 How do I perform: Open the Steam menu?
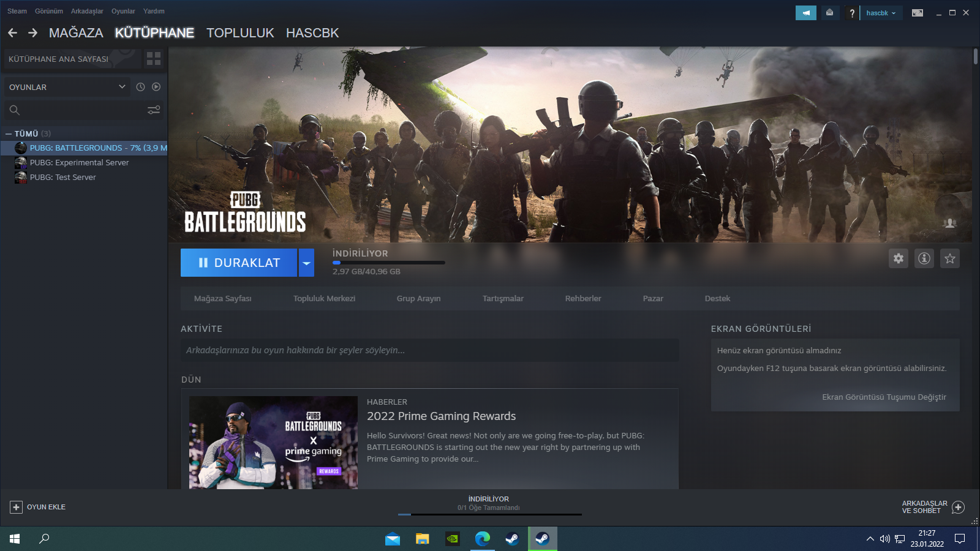click(17, 11)
